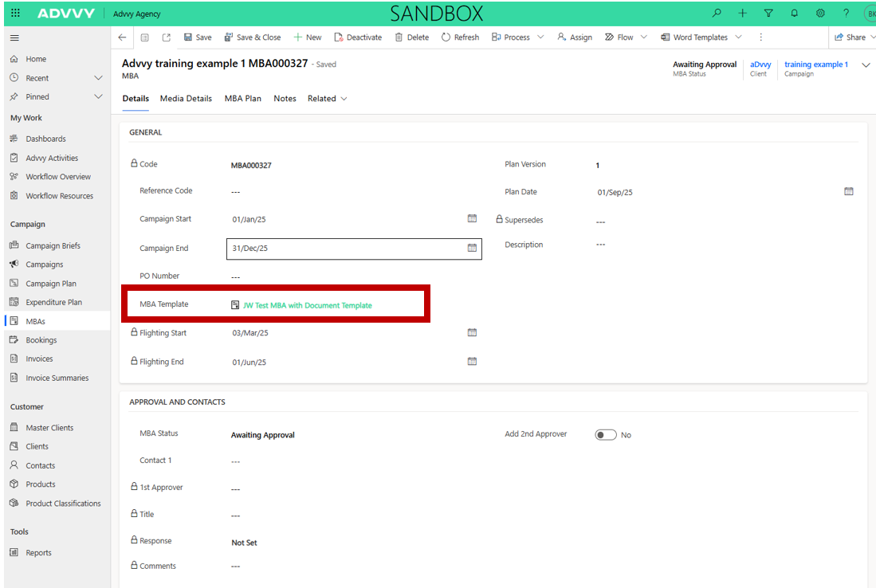Open Reports under Tools
The image size is (876, 588).
point(38,553)
